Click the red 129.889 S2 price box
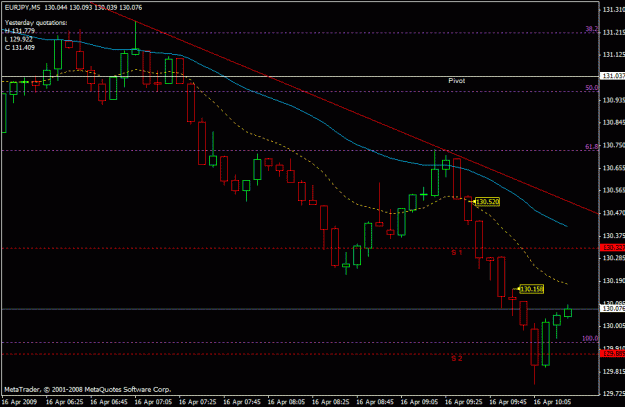Screen dimensions: 625x407 [613, 354]
